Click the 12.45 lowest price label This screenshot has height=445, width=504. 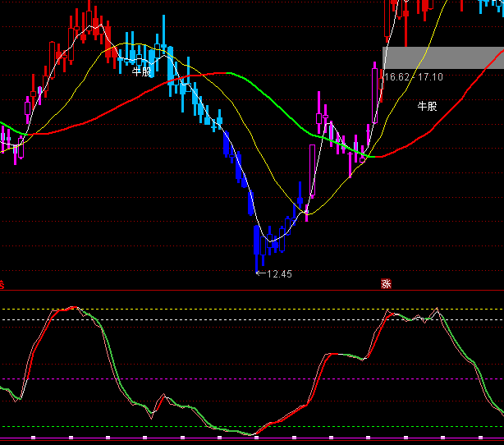280,273
